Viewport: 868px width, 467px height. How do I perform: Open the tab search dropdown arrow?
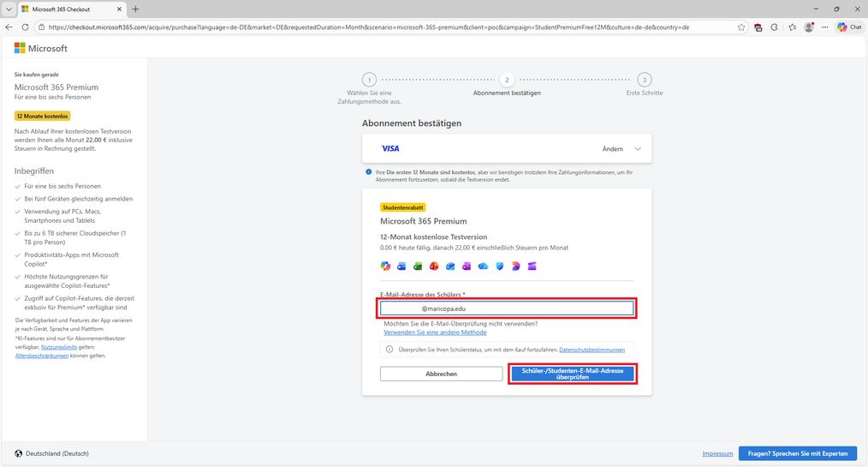(x=9, y=9)
